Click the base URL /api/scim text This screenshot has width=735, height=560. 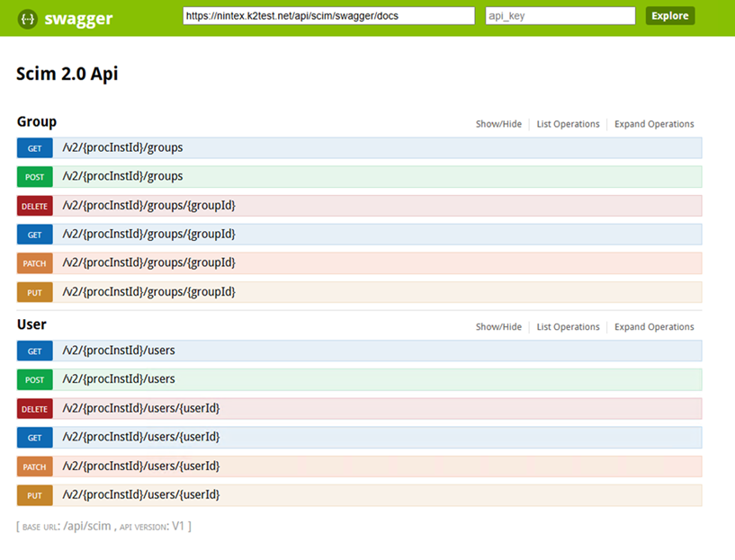[x=87, y=526]
